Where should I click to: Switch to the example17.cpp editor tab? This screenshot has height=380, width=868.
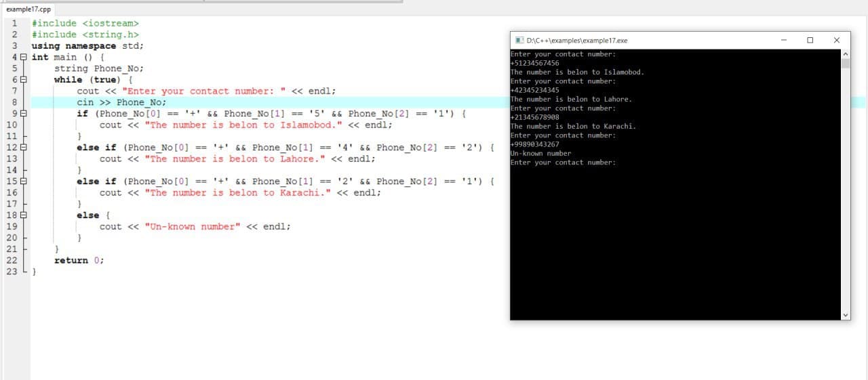pos(28,9)
